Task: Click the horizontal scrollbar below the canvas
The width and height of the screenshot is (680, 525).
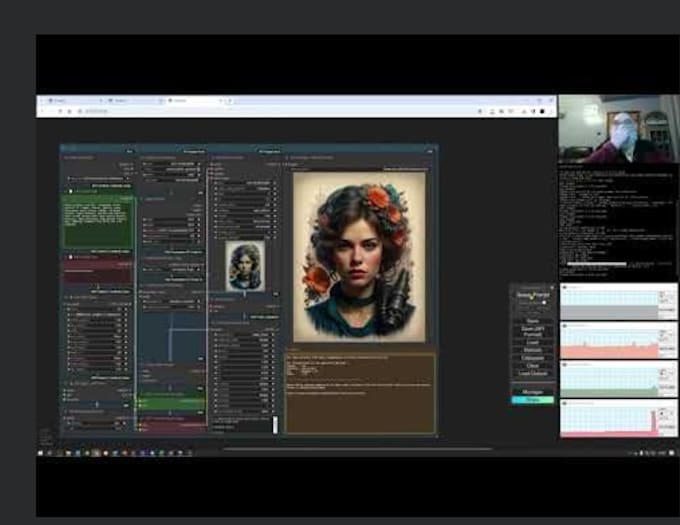Action: tap(358, 449)
